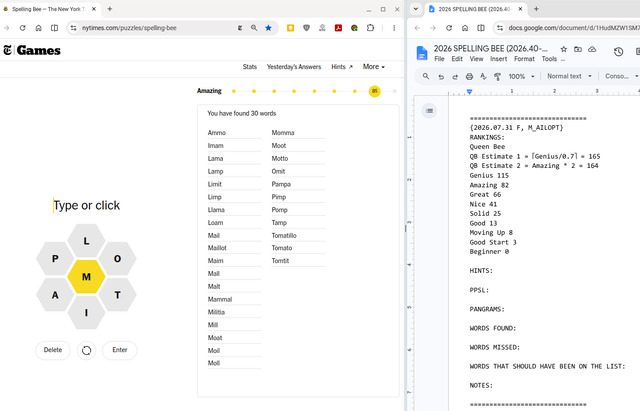Select the paint format tool
Image resolution: width=640 pixels, height=411 pixels.
tap(498, 76)
